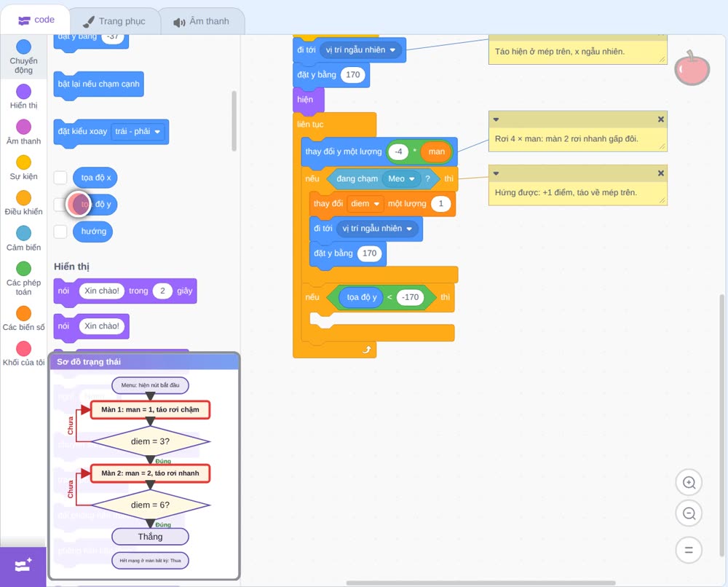Click the tọa độ x reporter block

click(x=95, y=178)
